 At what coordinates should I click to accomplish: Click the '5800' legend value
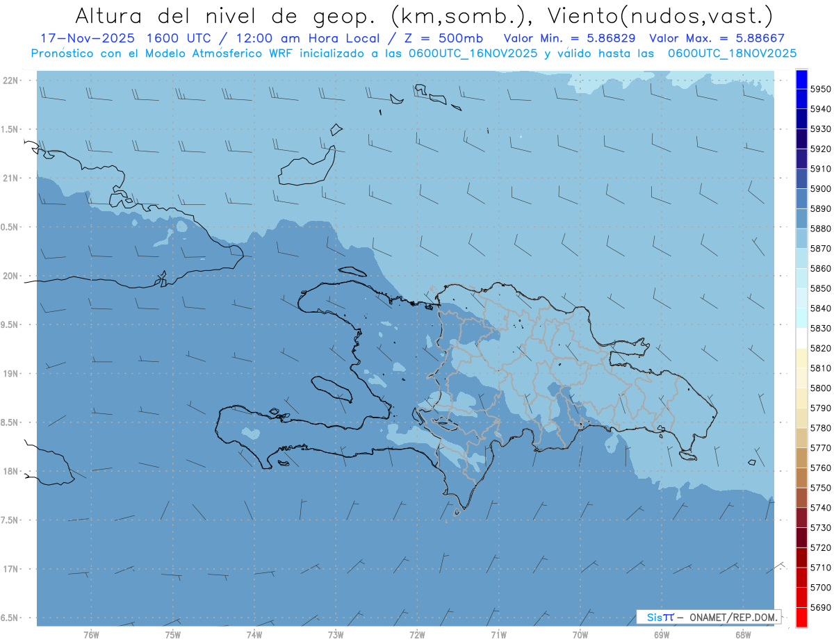pyautogui.click(x=821, y=388)
